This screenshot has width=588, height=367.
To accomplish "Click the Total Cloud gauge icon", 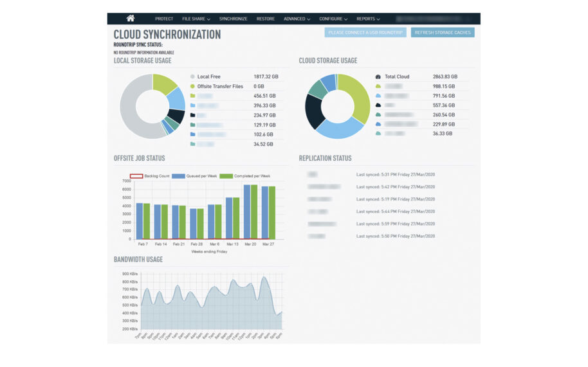I will click(x=378, y=76).
